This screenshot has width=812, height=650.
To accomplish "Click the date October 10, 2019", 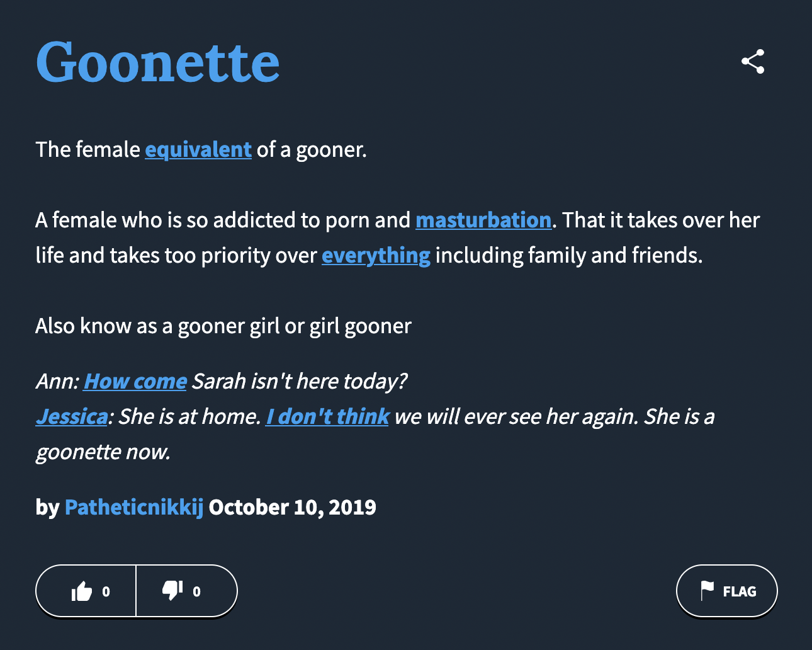I will pos(292,508).
